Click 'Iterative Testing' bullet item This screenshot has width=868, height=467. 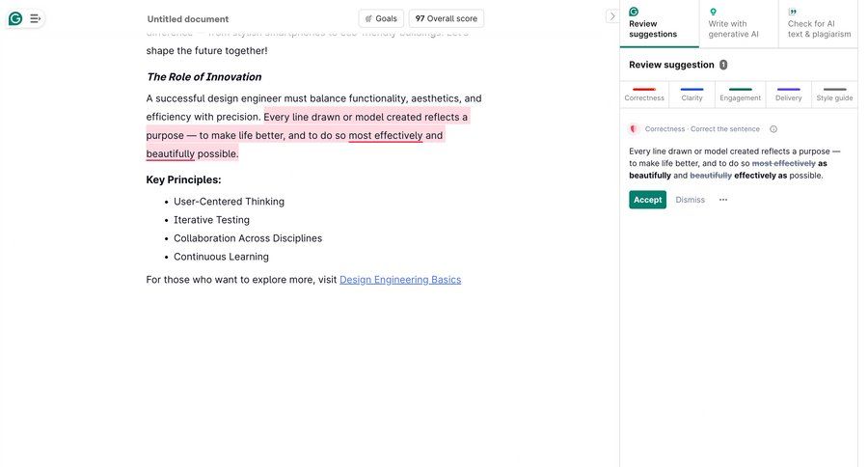point(211,220)
